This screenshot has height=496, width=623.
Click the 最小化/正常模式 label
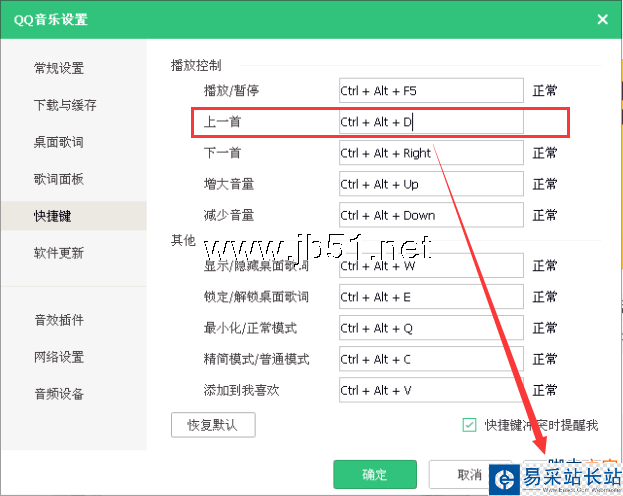point(250,328)
